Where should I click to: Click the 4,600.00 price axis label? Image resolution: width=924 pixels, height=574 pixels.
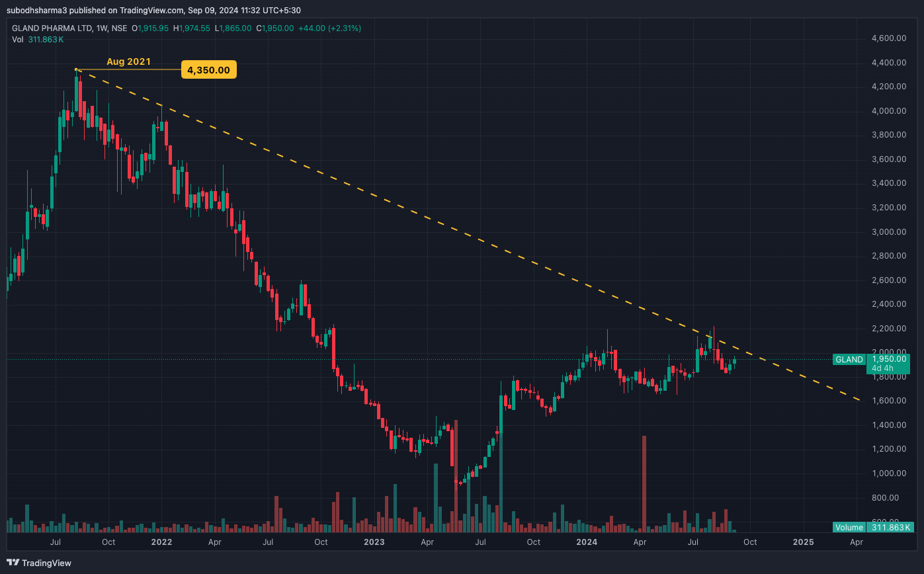click(888, 38)
